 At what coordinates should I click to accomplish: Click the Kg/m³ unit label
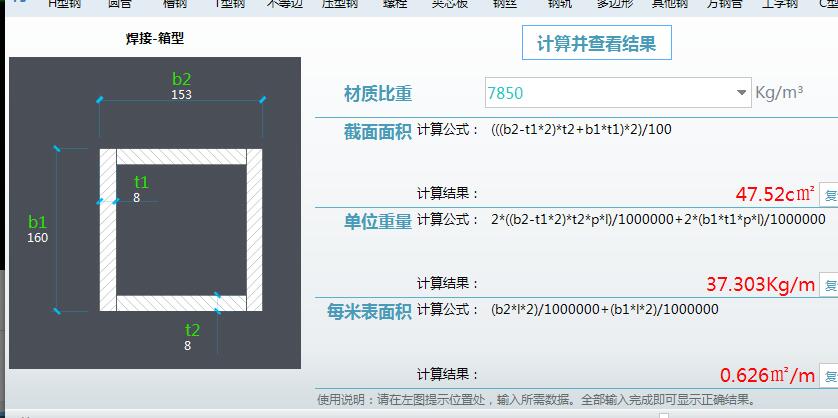tap(779, 92)
